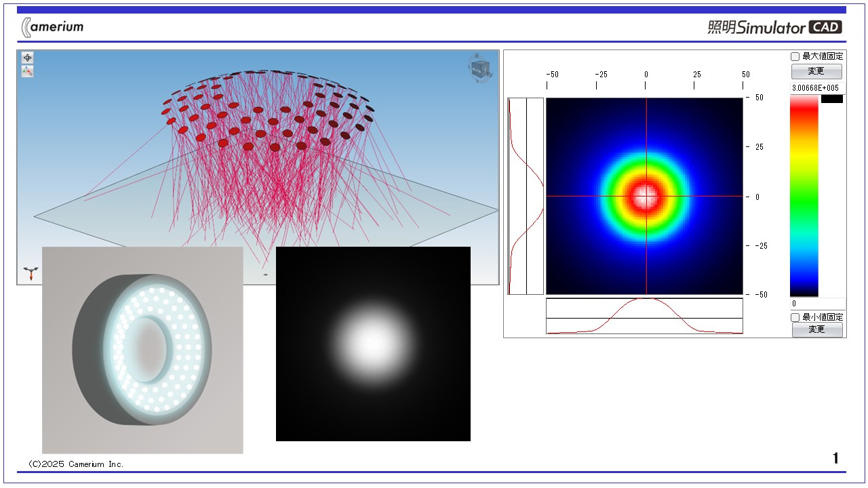
Task: Click the vertical profile graph left of heat map
Action: click(526, 196)
